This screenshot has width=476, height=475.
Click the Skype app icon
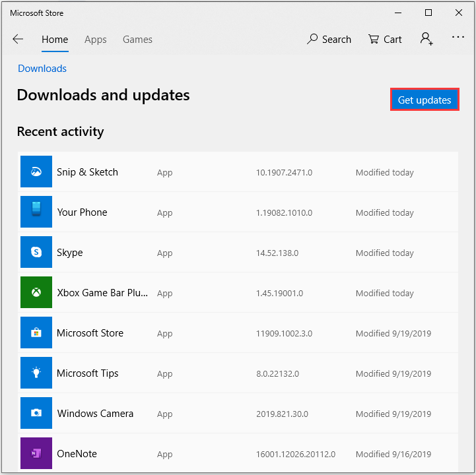36,252
